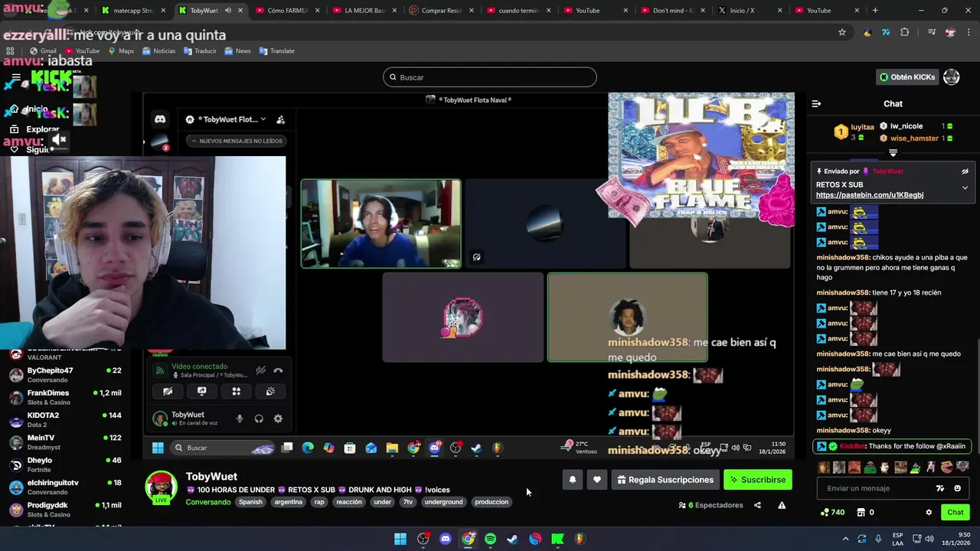Viewport: 980px width, 551px height.
Task: Switch to the Comprar Resid browser tab
Action: (x=442, y=11)
